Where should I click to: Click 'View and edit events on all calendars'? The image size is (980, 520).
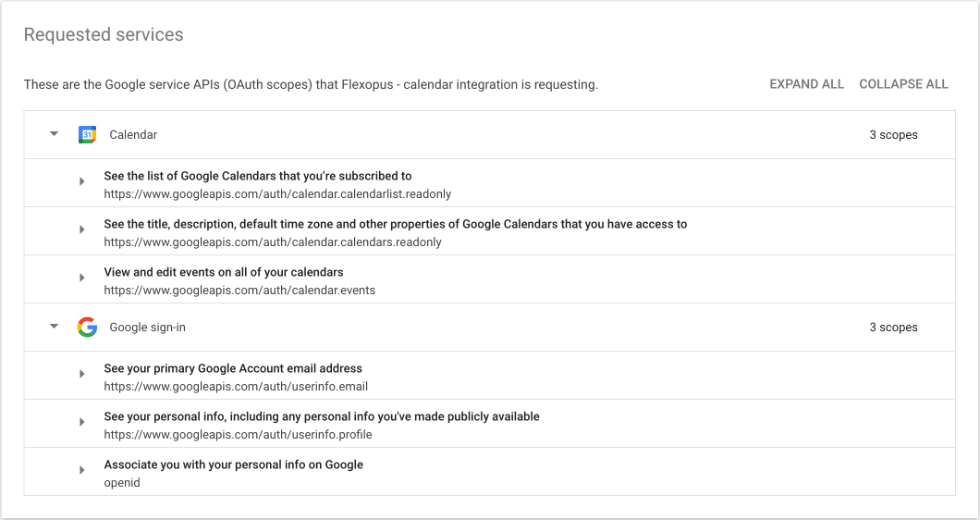pyautogui.click(x=224, y=273)
